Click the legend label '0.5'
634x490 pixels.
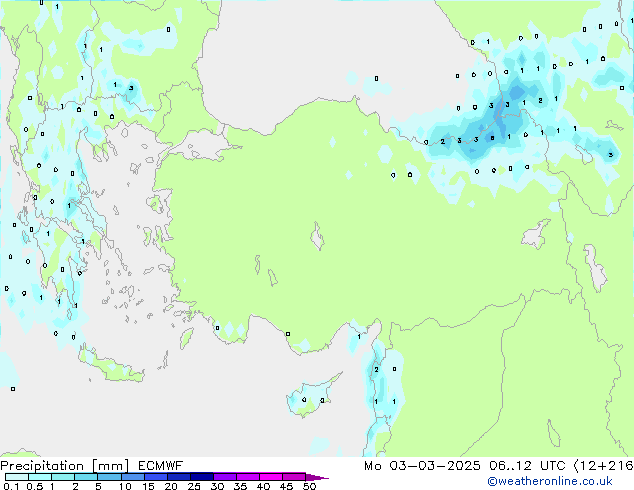pyautogui.click(x=35, y=486)
